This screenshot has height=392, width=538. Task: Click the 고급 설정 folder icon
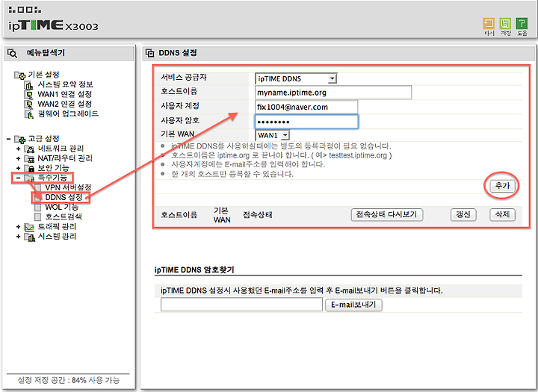[x=20, y=139]
